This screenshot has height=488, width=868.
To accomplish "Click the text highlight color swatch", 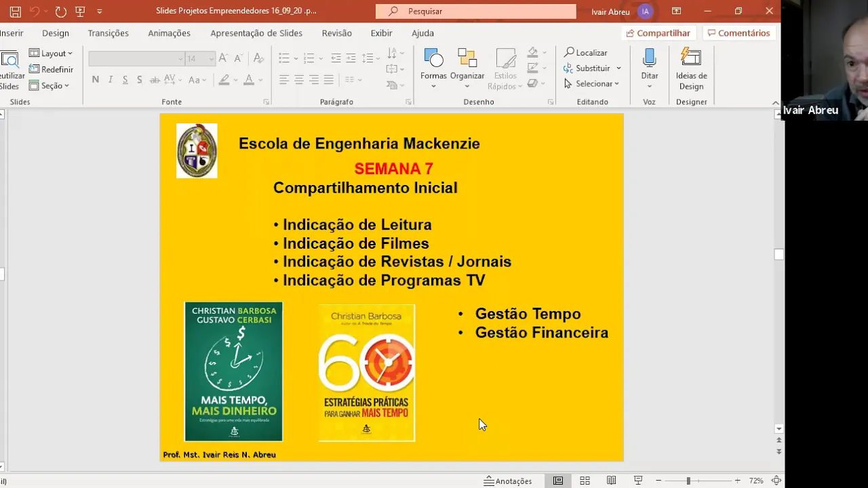I will (224, 80).
